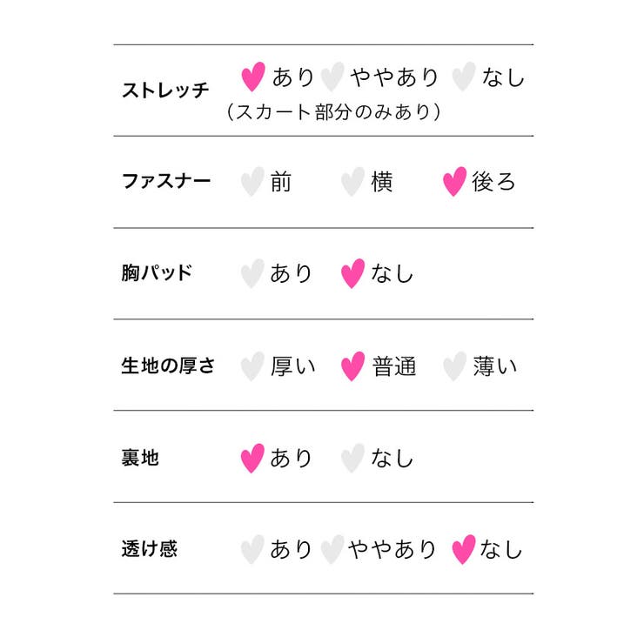Select the gray heart for ファスナー 横
This screenshot has height=644, width=644.
[x=352, y=182]
